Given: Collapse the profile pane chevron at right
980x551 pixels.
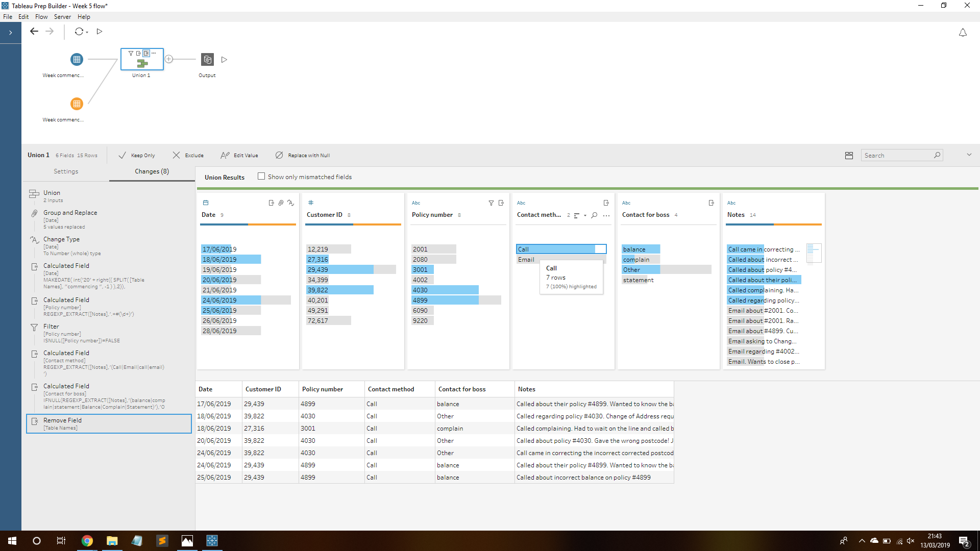Looking at the screenshot, I should [x=969, y=155].
